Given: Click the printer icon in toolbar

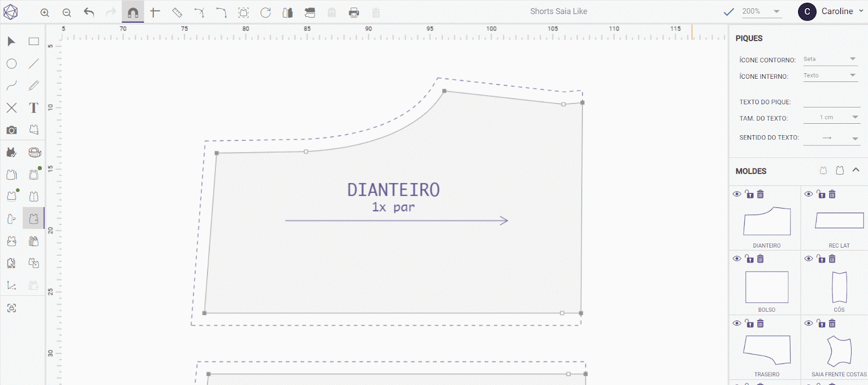Looking at the screenshot, I should tap(354, 12).
